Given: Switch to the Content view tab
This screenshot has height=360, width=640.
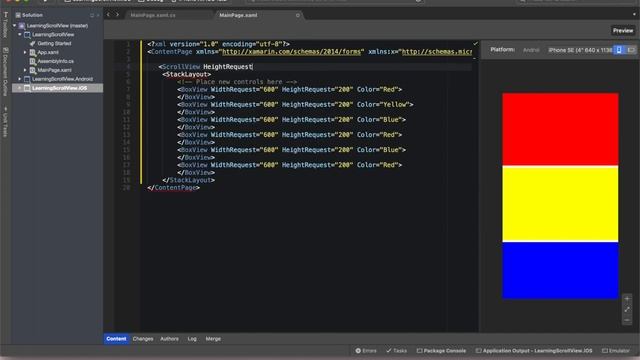Looking at the screenshot, I should [x=116, y=339].
